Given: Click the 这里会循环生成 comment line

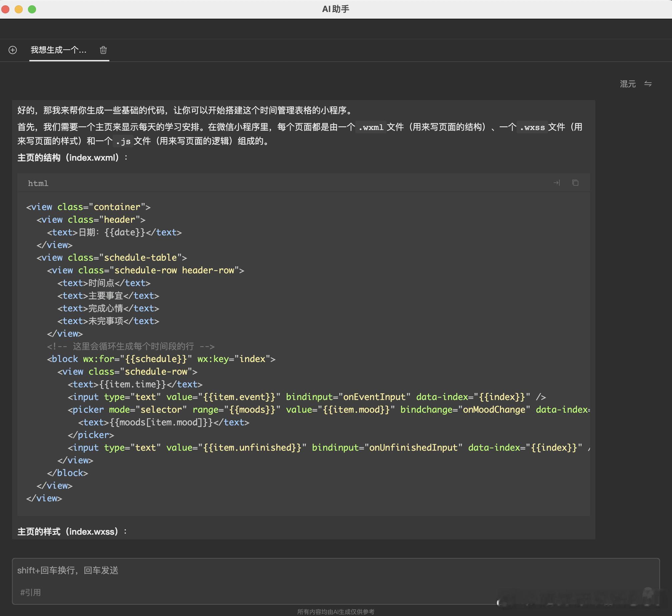Looking at the screenshot, I should click(x=131, y=346).
